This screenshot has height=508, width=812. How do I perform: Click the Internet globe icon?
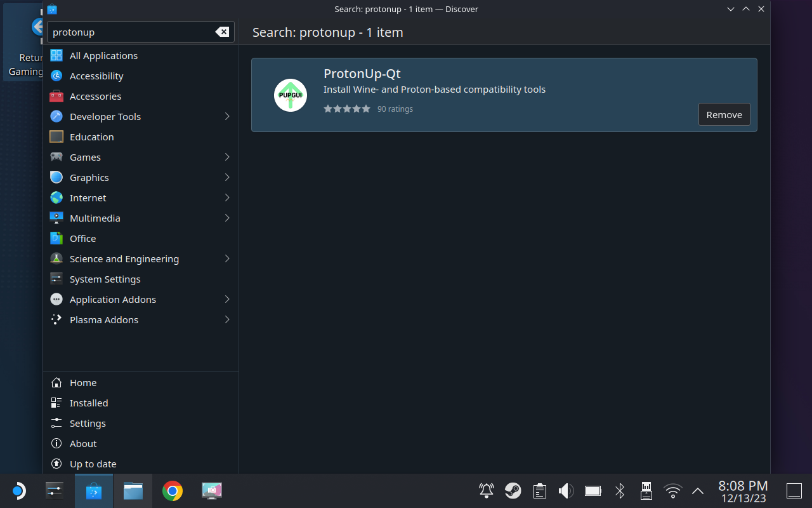56,197
